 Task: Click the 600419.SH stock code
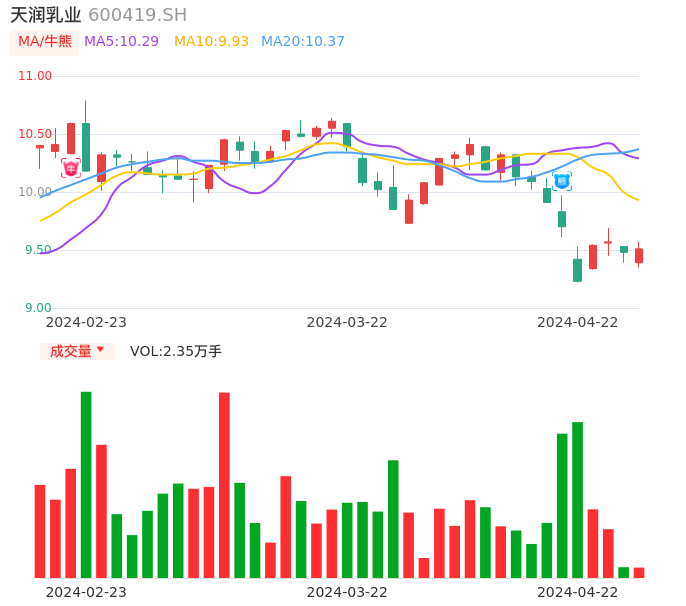point(137,15)
